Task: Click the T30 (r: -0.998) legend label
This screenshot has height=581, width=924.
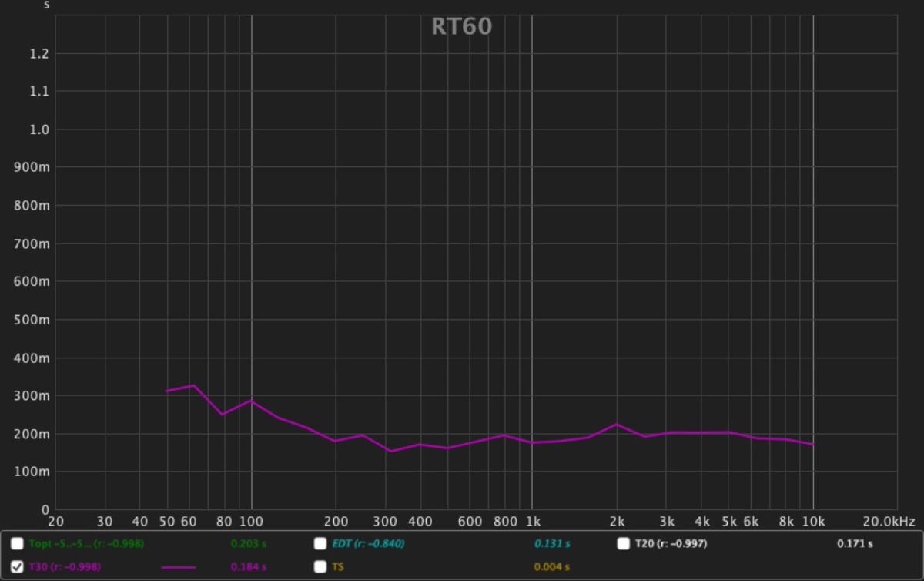Action: click(x=65, y=567)
